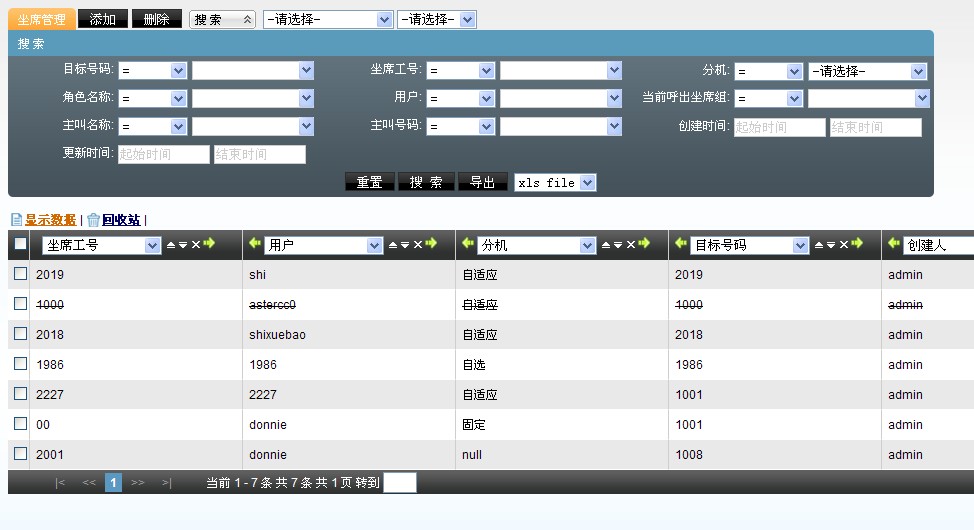Click the recycle bin icon beside 回收站
The width and height of the screenshot is (974, 530).
click(x=93, y=220)
